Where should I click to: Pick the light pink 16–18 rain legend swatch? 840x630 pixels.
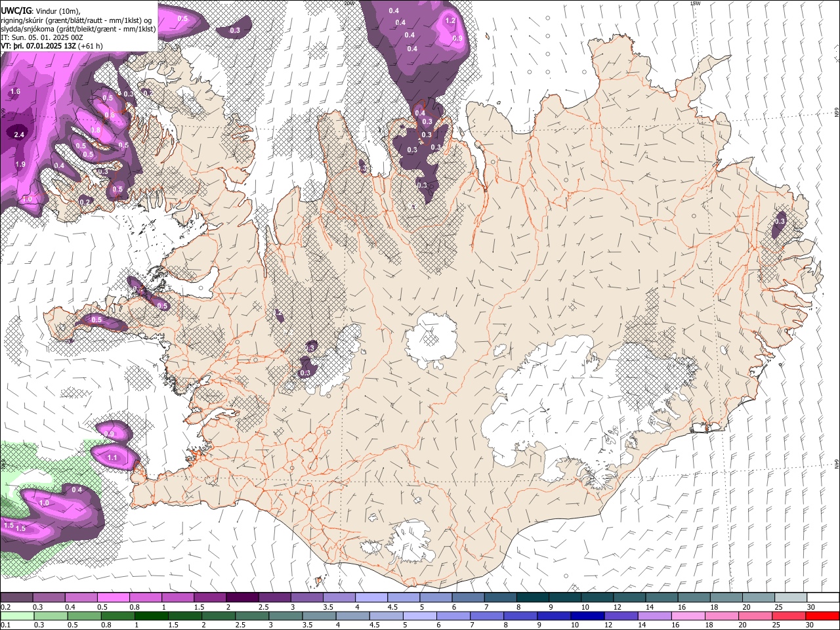(x=688, y=616)
